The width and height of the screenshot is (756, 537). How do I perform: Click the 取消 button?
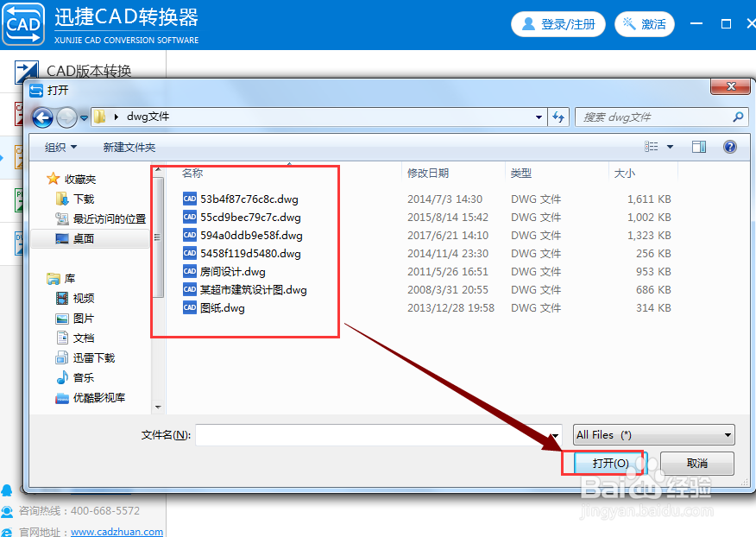pos(696,463)
